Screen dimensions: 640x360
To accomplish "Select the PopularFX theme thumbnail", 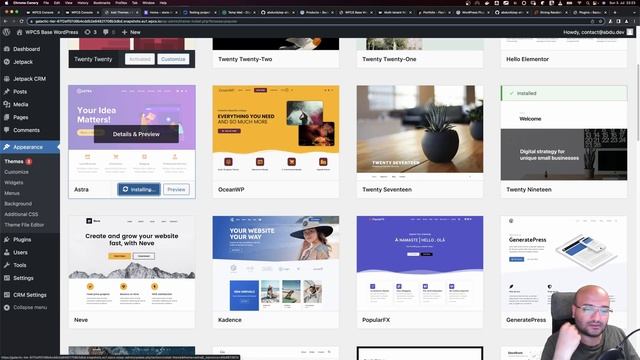I will pyautogui.click(x=420, y=263).
